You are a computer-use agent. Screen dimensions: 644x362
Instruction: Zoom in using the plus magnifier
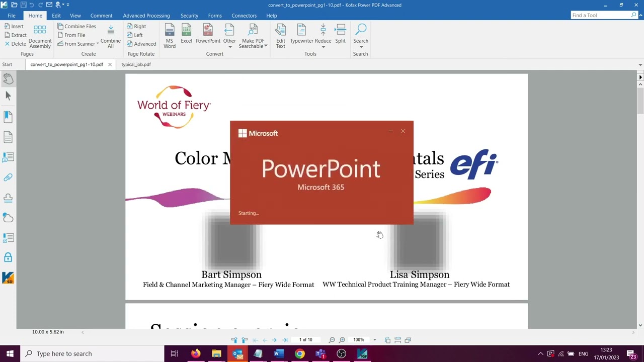point(342,340)
